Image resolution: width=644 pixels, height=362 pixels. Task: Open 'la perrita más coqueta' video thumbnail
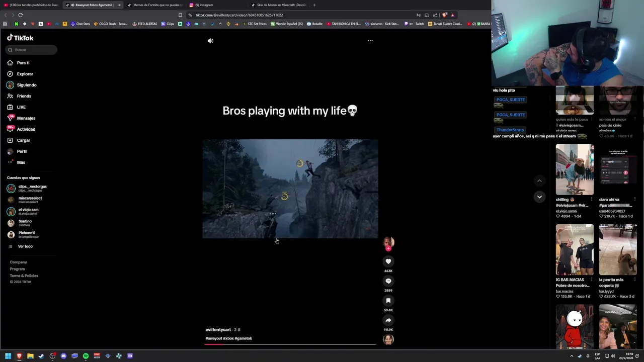point(618,250)
